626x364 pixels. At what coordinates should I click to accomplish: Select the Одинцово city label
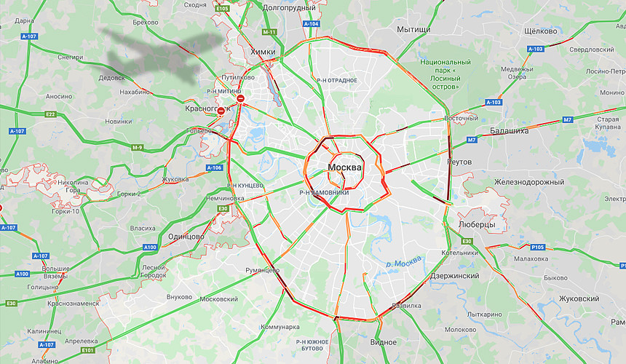pyautogui.click(x=186, y=237)
